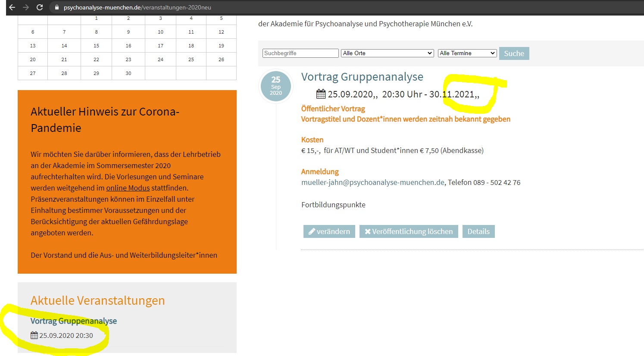Open Vortrag Gruppenanalyse in sidebar list
Viewport: 644px width, 356px height.
pyautogui.click(x=74, y=321)
